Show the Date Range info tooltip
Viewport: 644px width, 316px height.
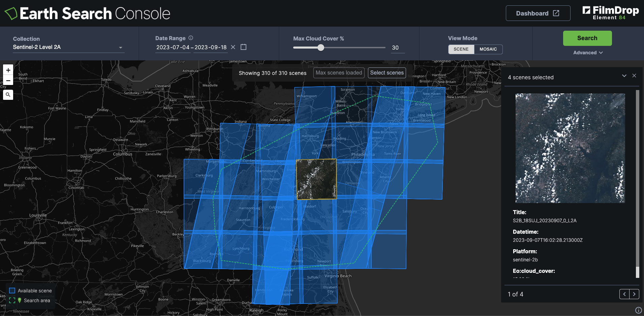pos(191,38)
